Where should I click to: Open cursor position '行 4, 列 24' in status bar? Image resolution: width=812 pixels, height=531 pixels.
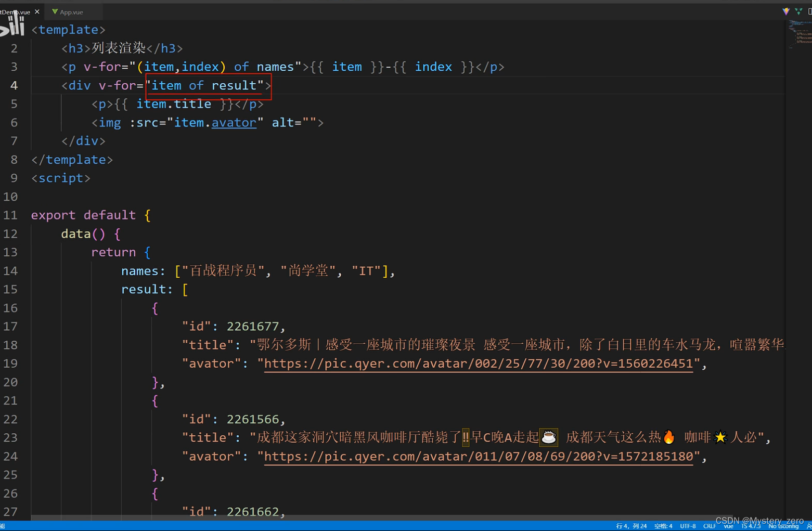click(631, 526)
